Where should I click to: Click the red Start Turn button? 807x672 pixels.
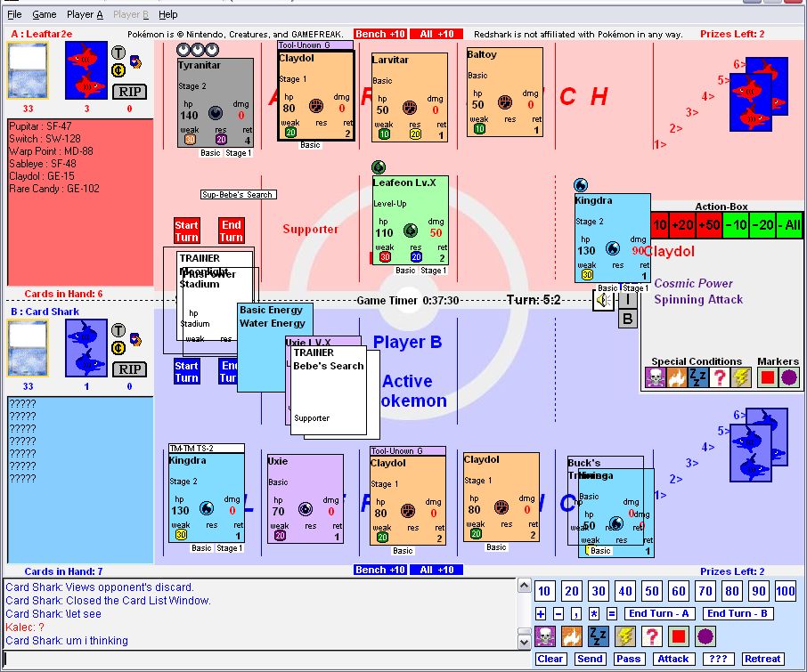coord(186,231)
